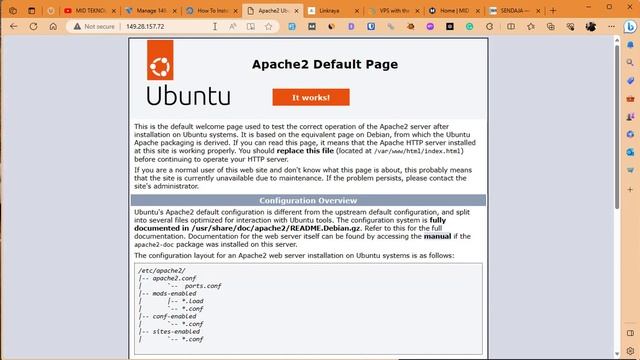Click the Apache2 Default Page heading
The width and height of the screenshot is (640, 360).
point(325,64)
